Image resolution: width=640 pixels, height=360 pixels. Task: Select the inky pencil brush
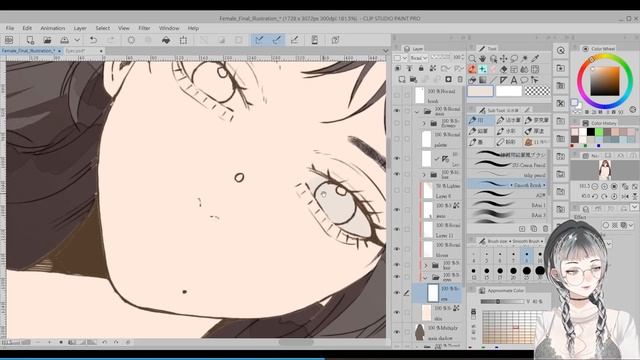pos(508,175)
